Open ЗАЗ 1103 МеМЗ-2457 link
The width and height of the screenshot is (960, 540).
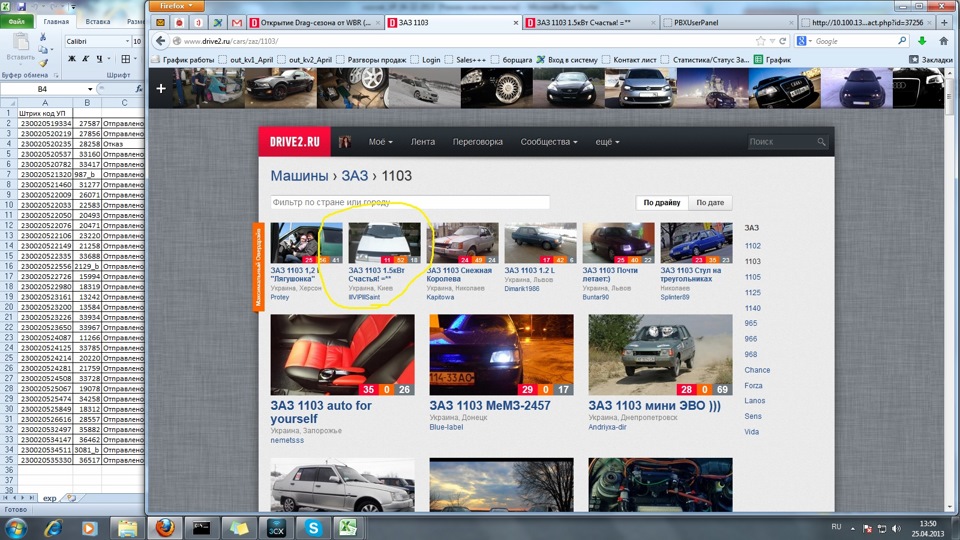click(x=490, y=405)
